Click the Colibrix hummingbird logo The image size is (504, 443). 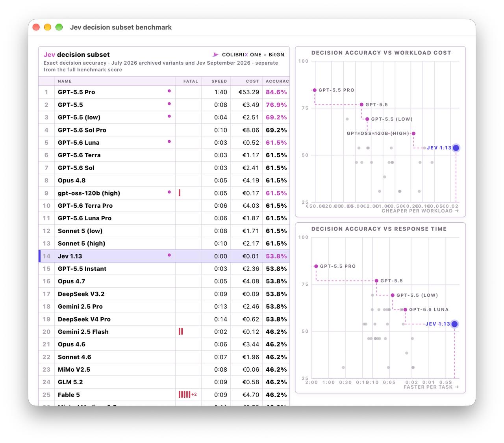click(215, 54)
